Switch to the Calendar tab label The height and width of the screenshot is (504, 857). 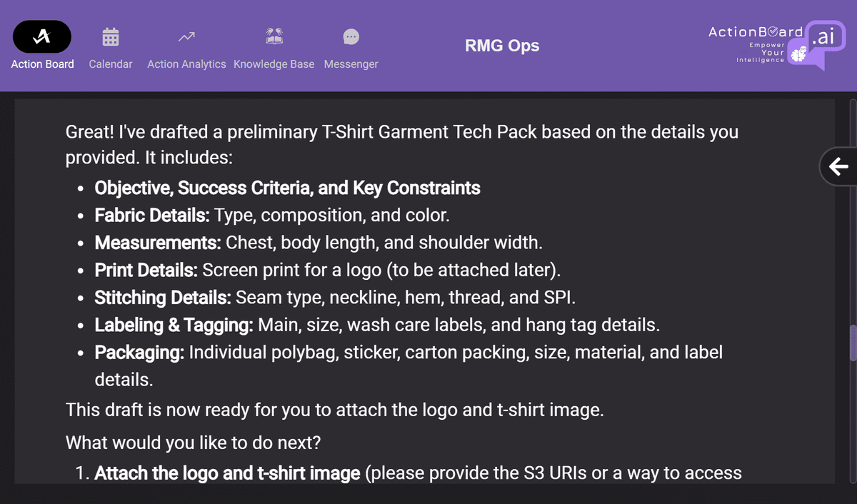[110, 64]
